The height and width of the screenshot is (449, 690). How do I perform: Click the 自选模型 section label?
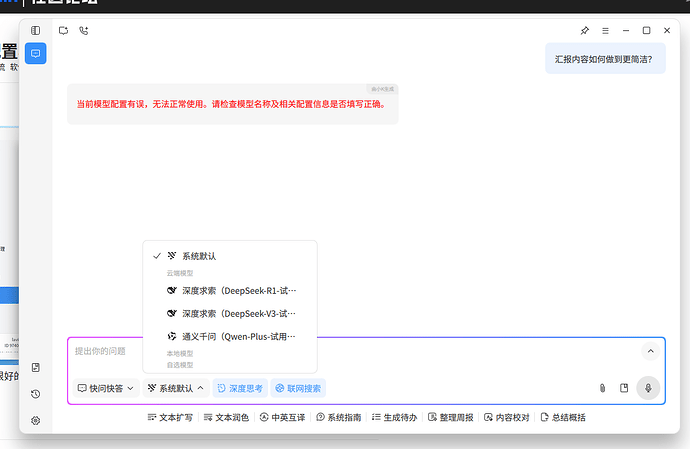point(180,365)
